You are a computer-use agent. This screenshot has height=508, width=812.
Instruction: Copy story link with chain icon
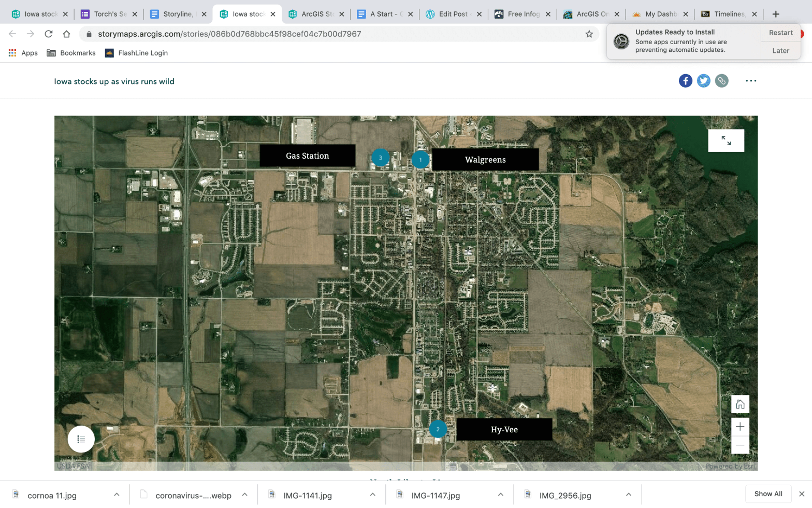coord(721,81)
